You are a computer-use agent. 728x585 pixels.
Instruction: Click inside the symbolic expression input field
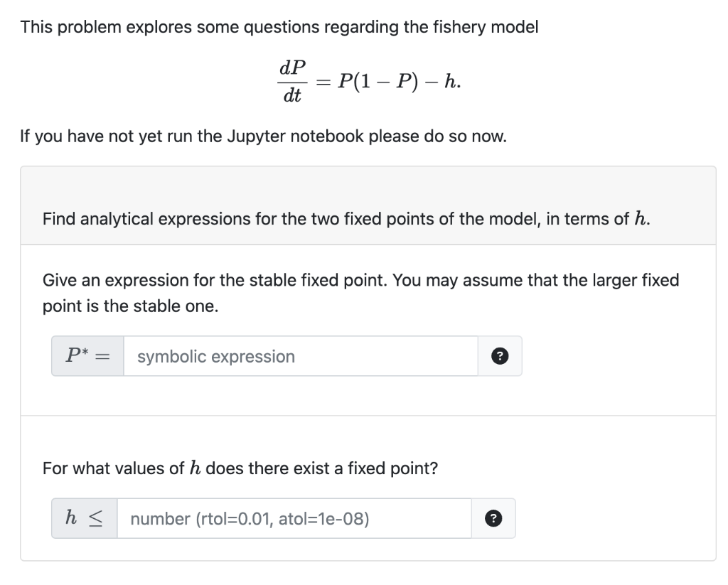299,356
